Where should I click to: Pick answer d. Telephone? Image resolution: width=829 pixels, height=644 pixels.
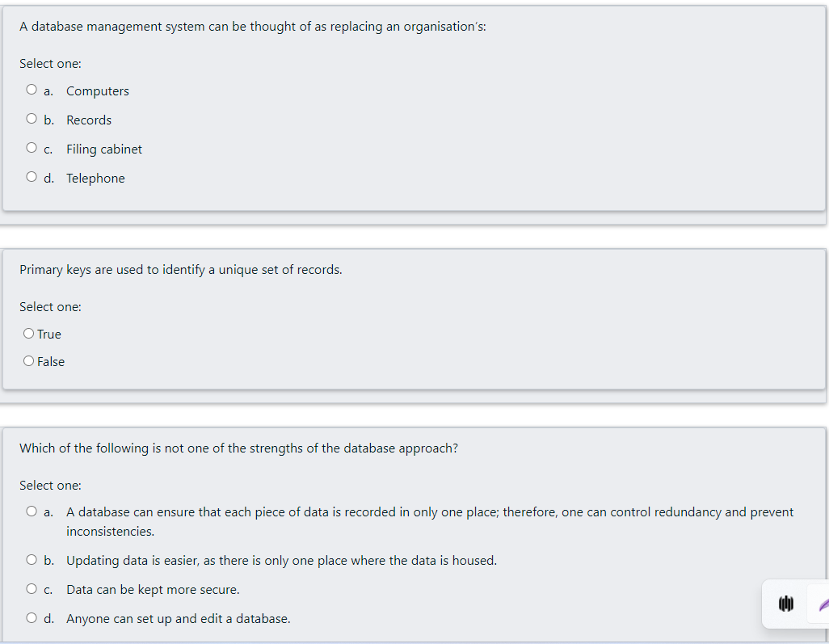point(32,177)
